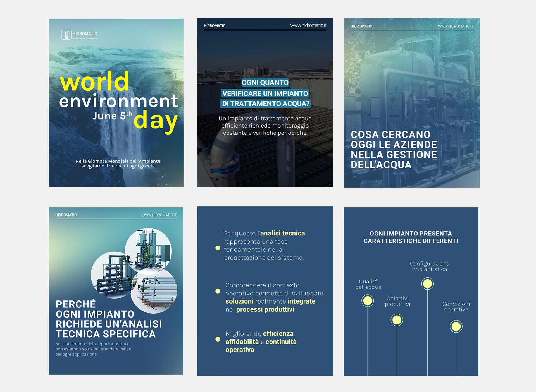Click the yellow marker under 'Obiettivi produttivi'
536x392 pixels.
coord(397,320)
